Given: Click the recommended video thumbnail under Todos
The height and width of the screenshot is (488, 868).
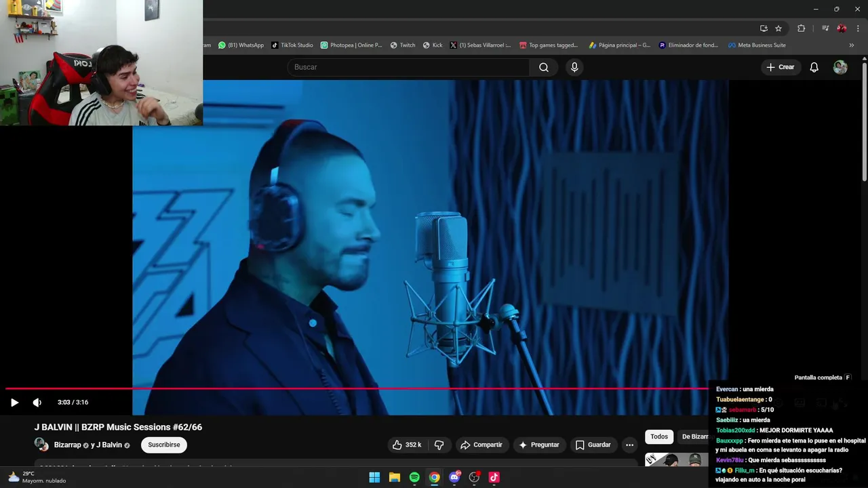Looking at the screenshot, I should click(676, 460).
